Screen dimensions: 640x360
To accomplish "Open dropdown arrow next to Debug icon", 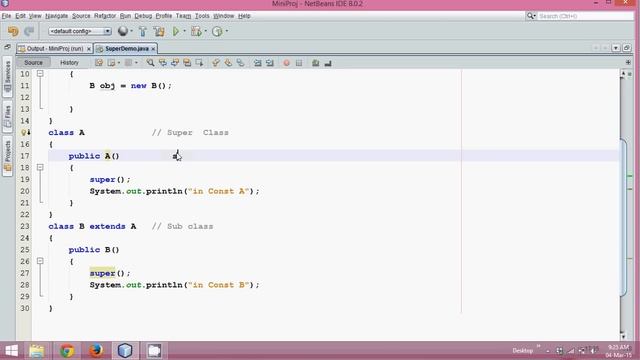I will (x=205, y=31).
